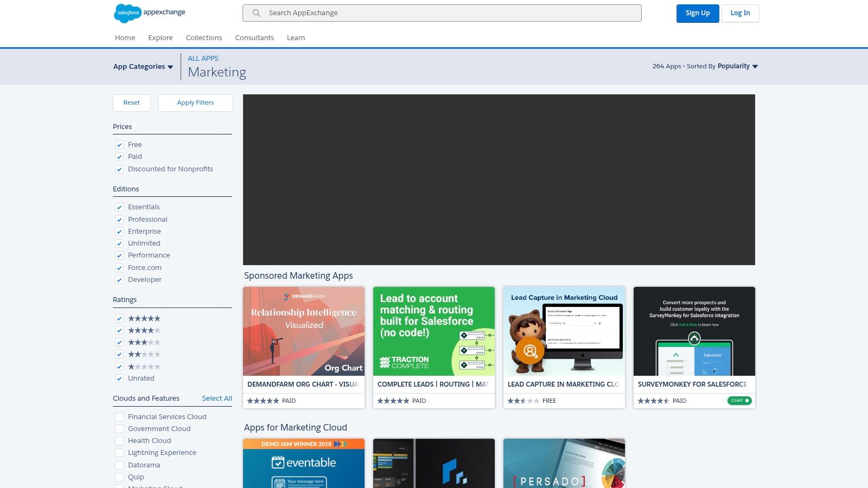Open the Consultants menu item

pyautogui.click(x=254, y=37)
